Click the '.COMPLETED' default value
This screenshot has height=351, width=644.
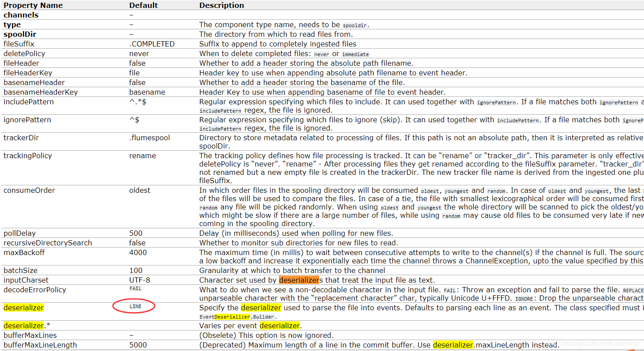coord(152,44)
